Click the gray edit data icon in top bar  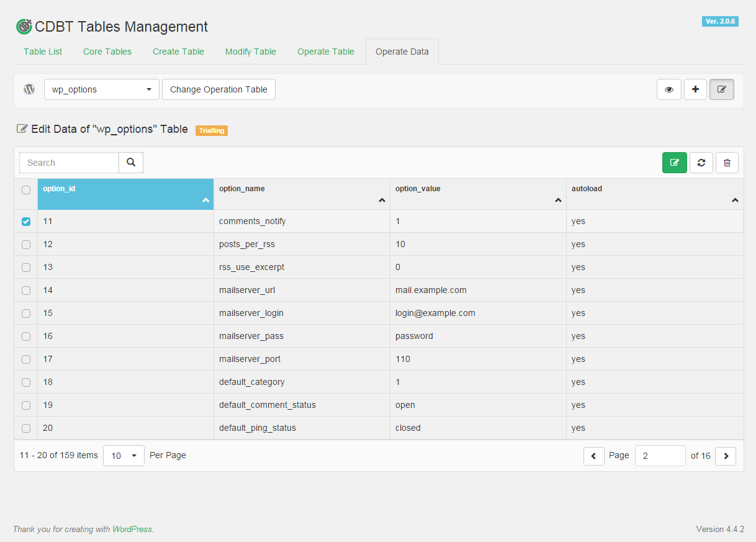721,89
